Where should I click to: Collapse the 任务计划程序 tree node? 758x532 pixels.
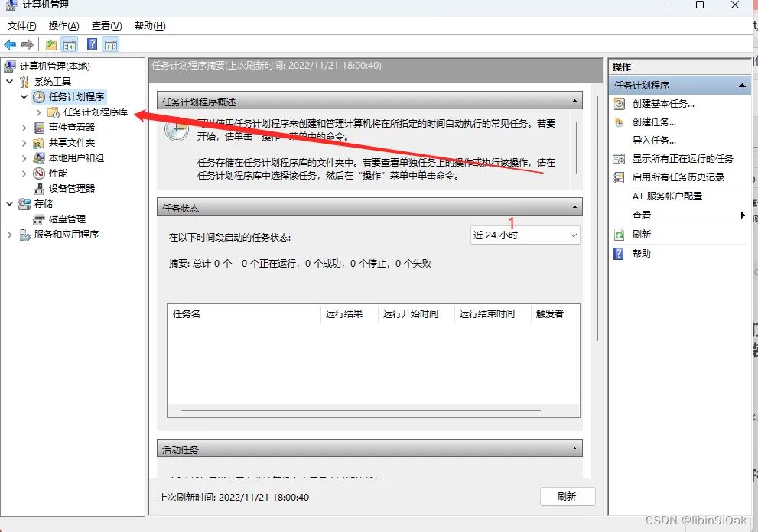(x=24, y=97)
